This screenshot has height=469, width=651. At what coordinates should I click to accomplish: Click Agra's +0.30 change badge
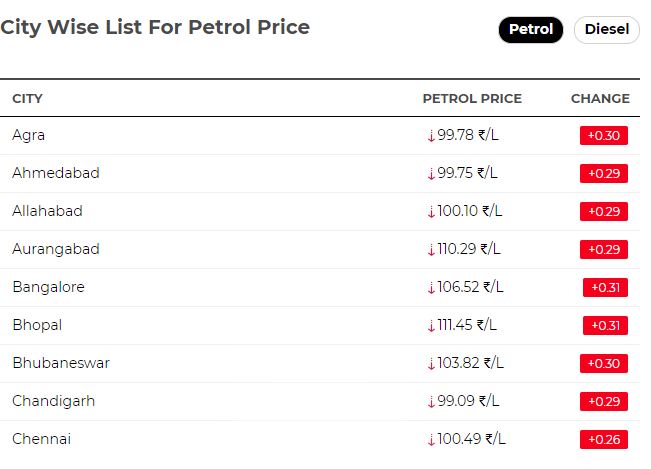pos(604,135)
